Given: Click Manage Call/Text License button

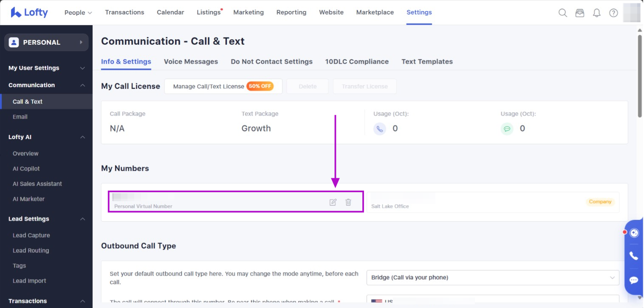Looking at the screenshot, I should tap(223, 86).
